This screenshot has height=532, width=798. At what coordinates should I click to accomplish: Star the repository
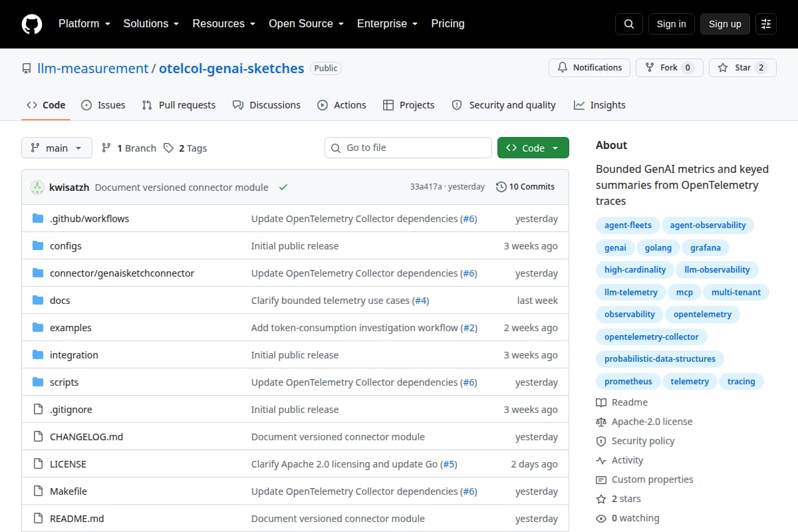[743, 68]
